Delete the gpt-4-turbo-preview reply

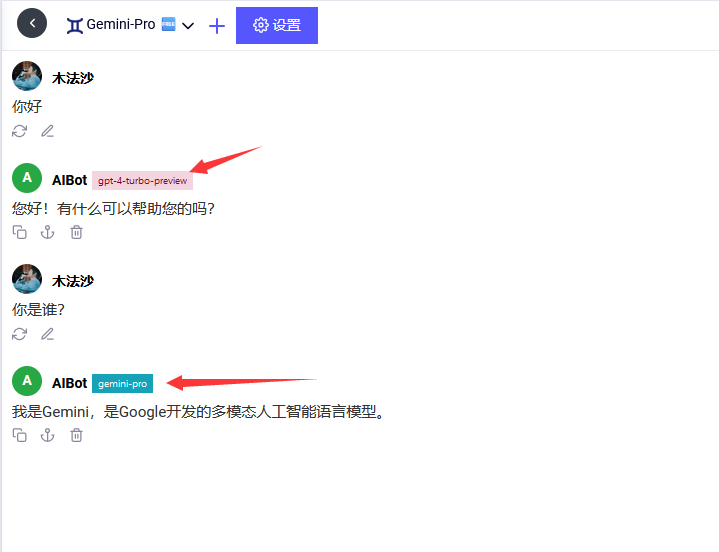[x=76, y=232]
